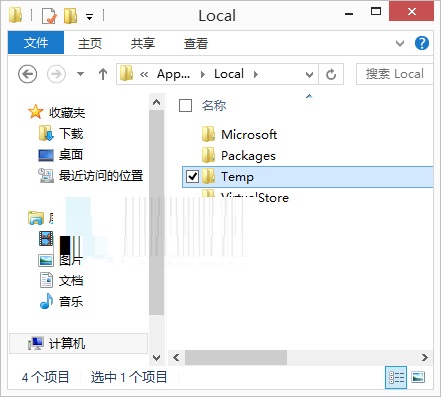441x397 pixels.
Task: Click the Microsoft folder icon
Action: (208, 134)
